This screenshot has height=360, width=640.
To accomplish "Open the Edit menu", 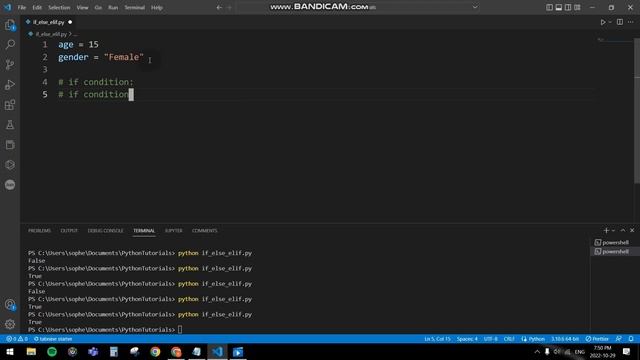I will click(x=37, y=7).
